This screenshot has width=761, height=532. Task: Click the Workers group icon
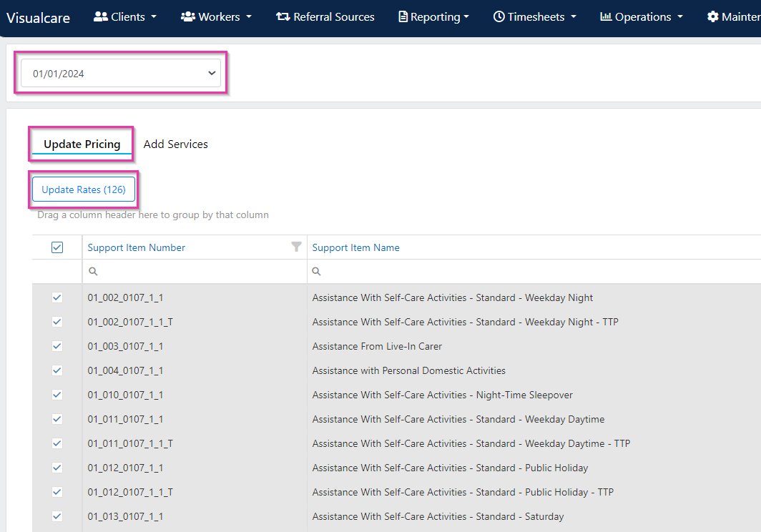pyautogui.click(x=188, y=16)
